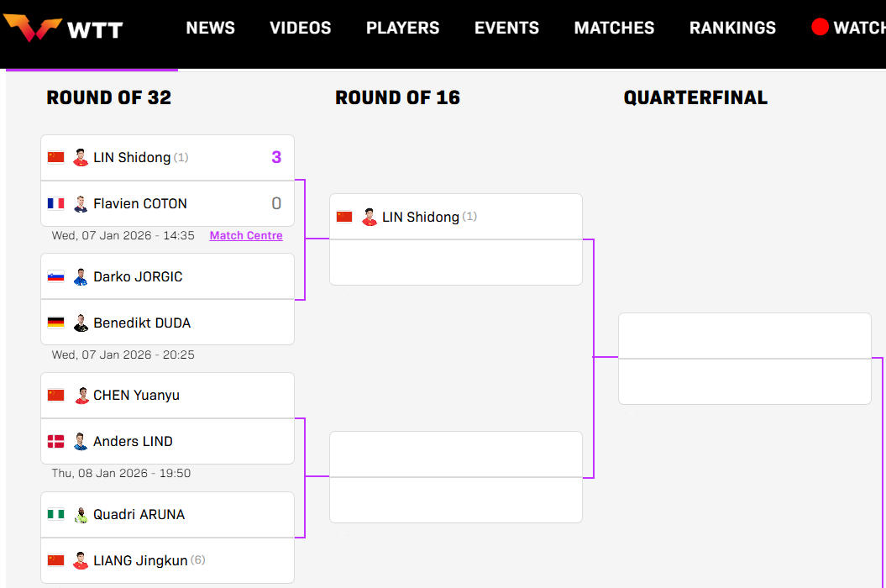886x588 pixels.
Task: Open the VIDEOS menu item
Action: tap(300, 28)
